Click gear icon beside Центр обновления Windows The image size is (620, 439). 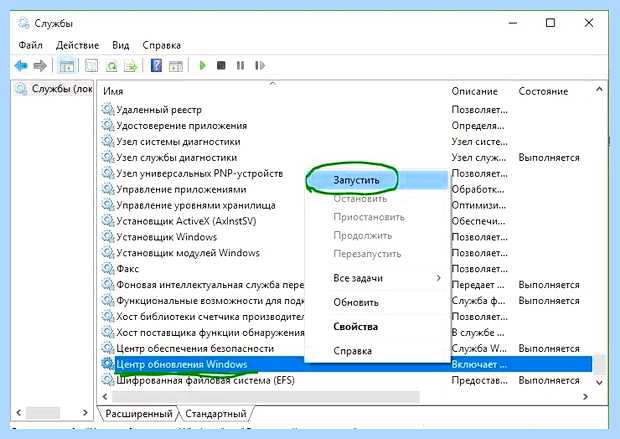[x=108, y=364]
